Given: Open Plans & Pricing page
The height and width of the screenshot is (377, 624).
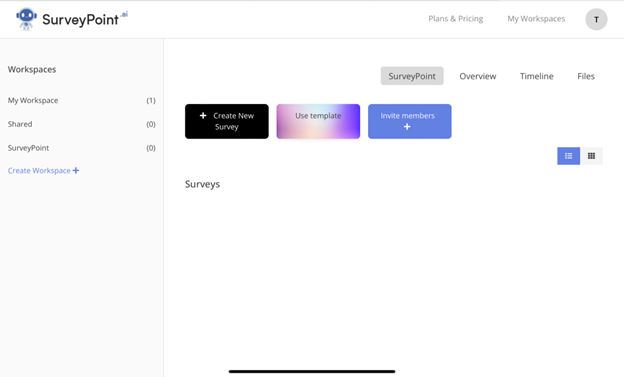Looking at the screenshot, I should coord(456,19).
